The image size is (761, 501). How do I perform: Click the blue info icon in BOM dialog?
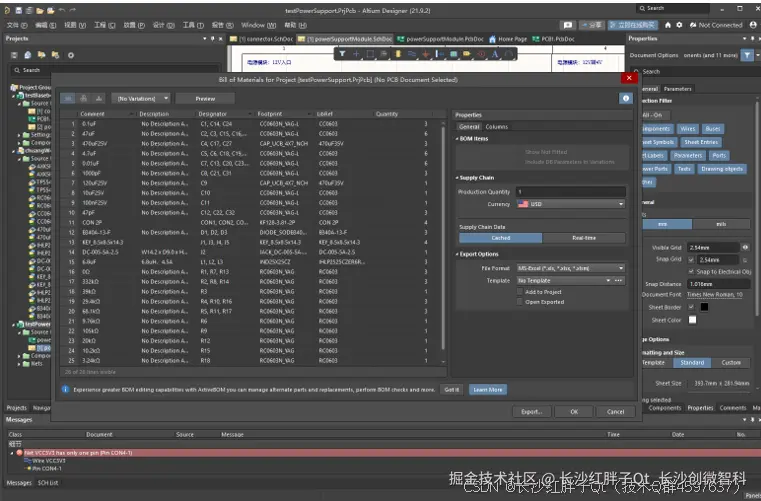[x=626, y=99]
